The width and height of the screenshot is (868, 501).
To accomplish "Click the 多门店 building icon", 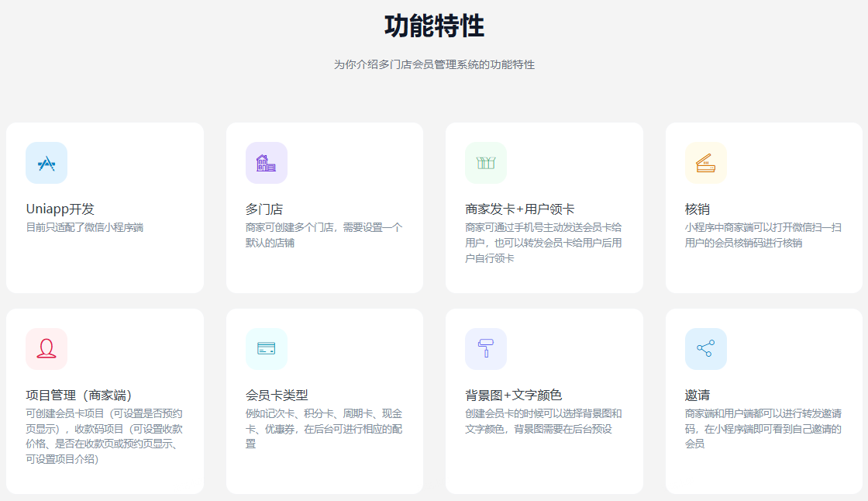I will tap(266, 163).
